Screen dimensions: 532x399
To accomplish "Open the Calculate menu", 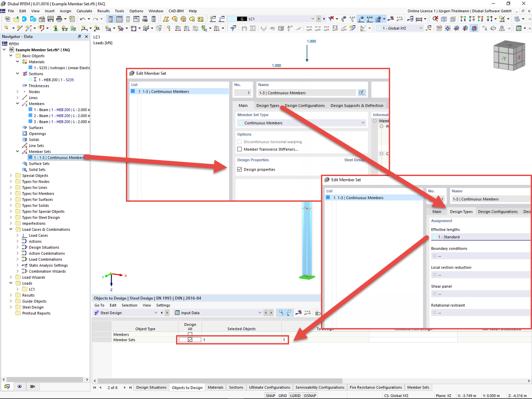I will (84, 11).
